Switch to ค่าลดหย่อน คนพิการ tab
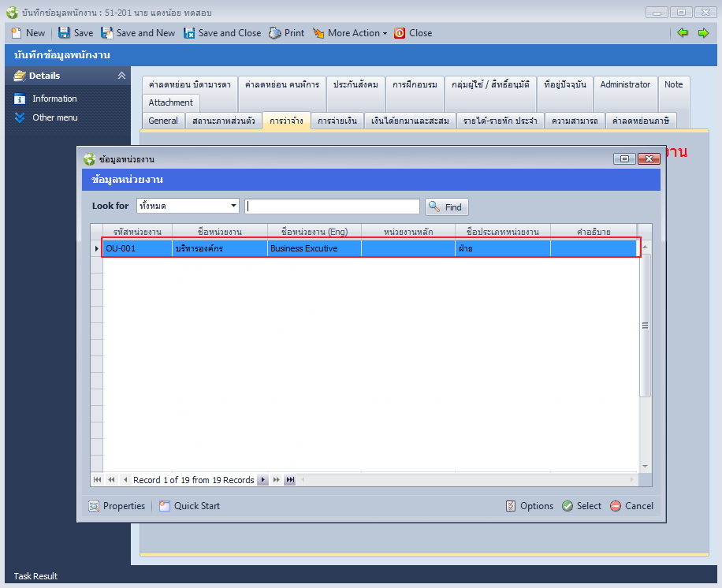 (x=282, y=84)
